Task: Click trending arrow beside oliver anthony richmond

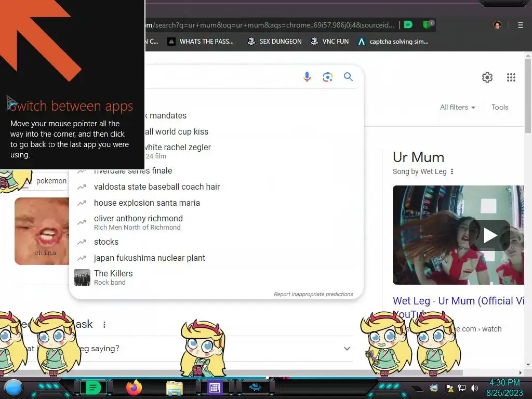Action: (82, 222)
